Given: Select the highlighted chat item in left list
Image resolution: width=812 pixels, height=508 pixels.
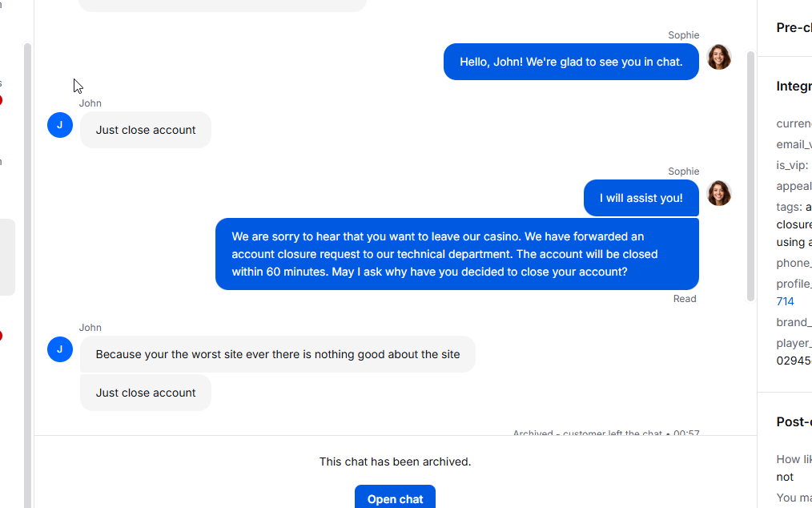Looking at the screenshot, I should click(x=7, y=257).
